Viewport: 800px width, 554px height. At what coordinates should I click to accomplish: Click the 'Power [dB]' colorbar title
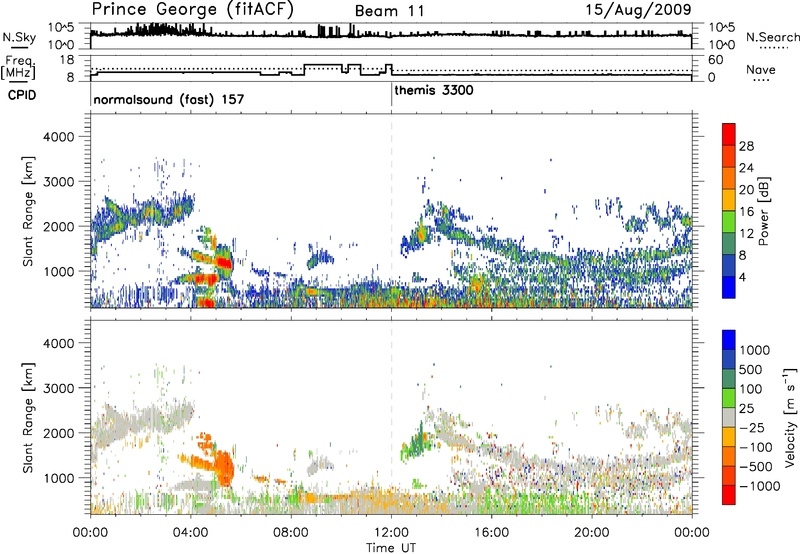[763, 211]
